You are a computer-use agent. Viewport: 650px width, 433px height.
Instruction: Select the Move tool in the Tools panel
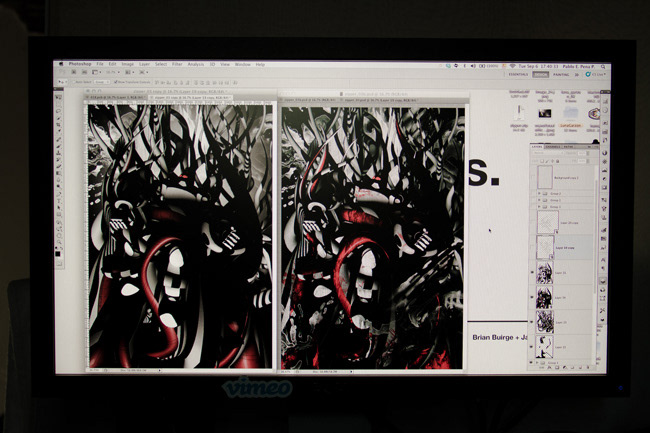[x=58, y=97]
